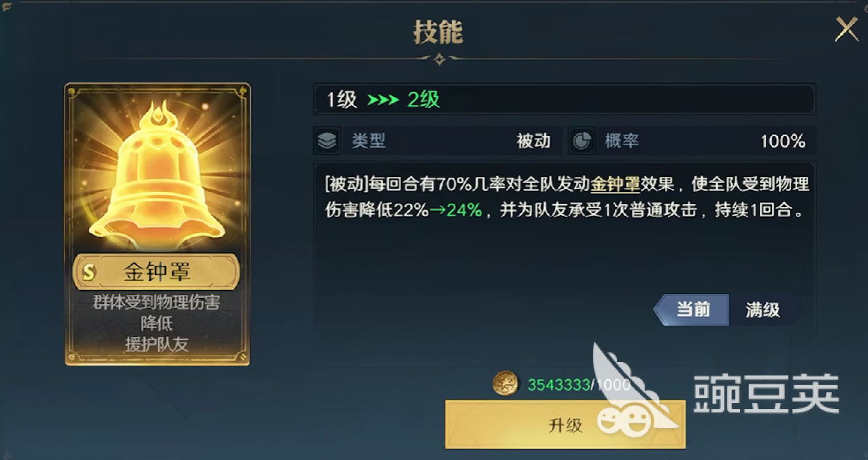Switch to 当前 level view
This screenshot has height=460, width=868.
pos(692,310)
